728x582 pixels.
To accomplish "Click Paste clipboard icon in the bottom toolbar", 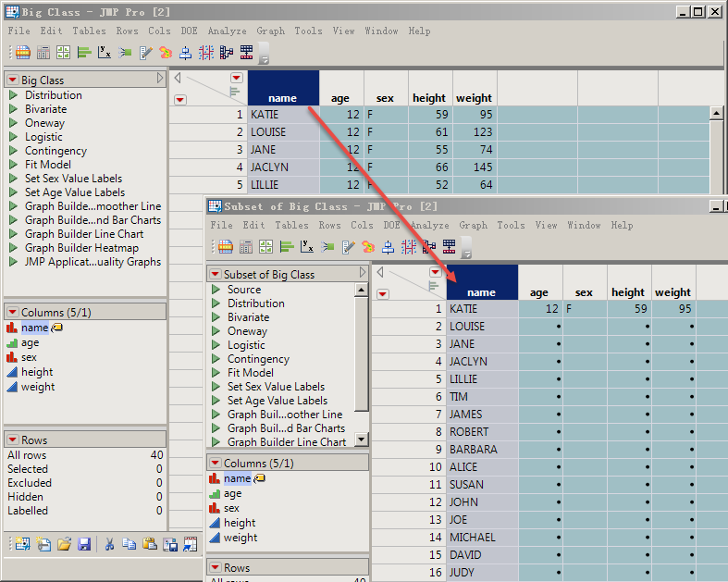I will coord(150,545).
